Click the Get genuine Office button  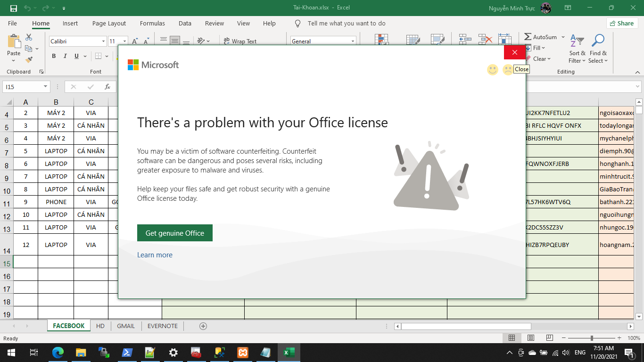174,233
